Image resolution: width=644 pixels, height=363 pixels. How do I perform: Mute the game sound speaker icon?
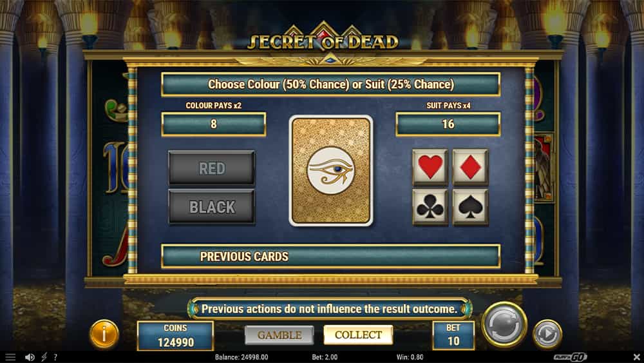point(30,357)
